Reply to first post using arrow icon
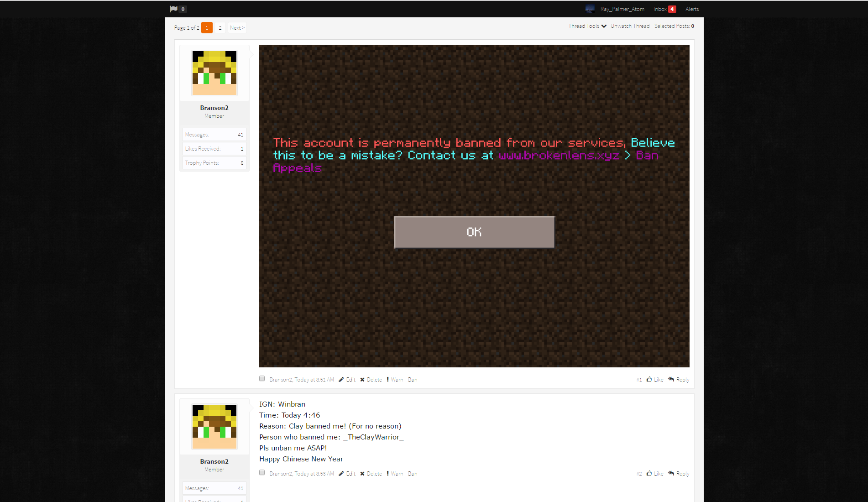Viewport: 868px width, 502px height. pos(671,379)
